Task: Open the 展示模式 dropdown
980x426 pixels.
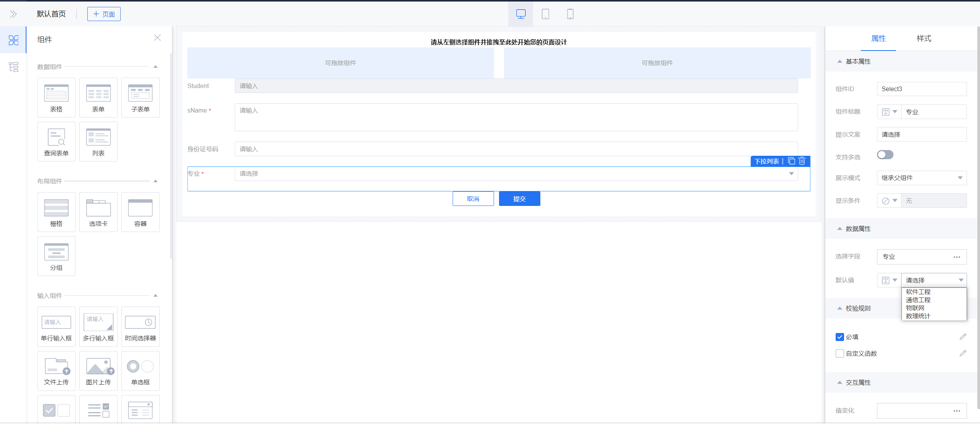Action: click(x=921, y=178)
